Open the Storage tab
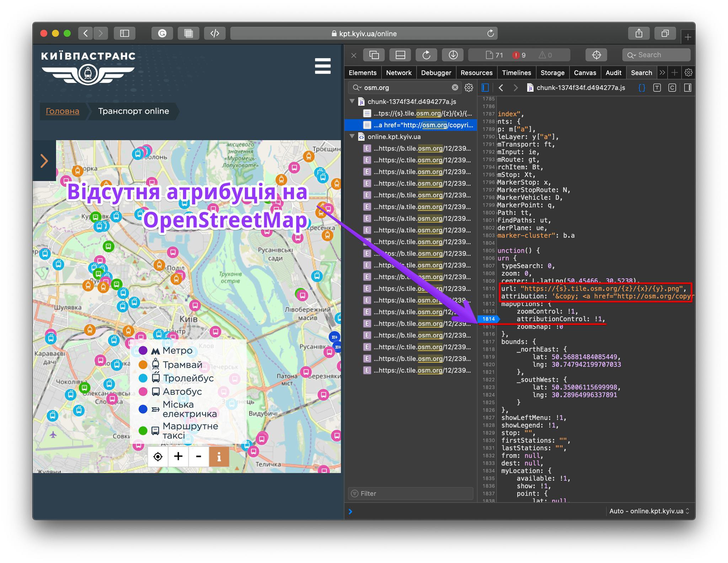Screen dimensions: 728x563 coord(552,73)
